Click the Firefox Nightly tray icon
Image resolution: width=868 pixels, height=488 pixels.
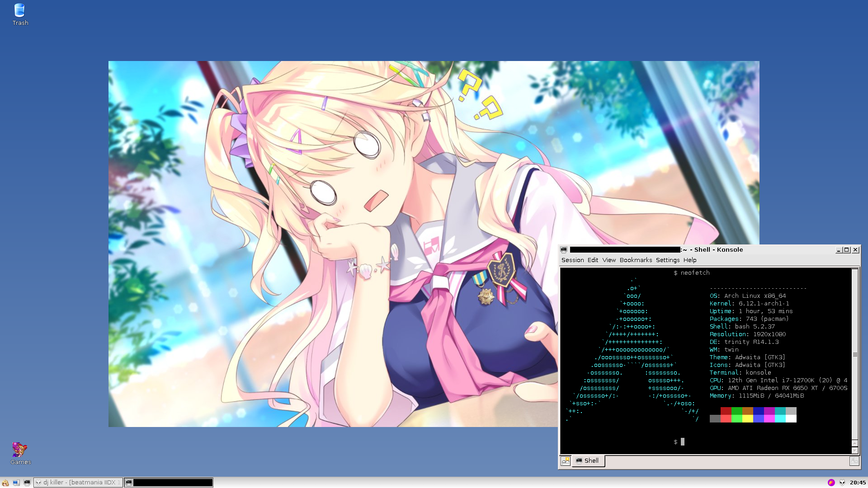[831, 483]
